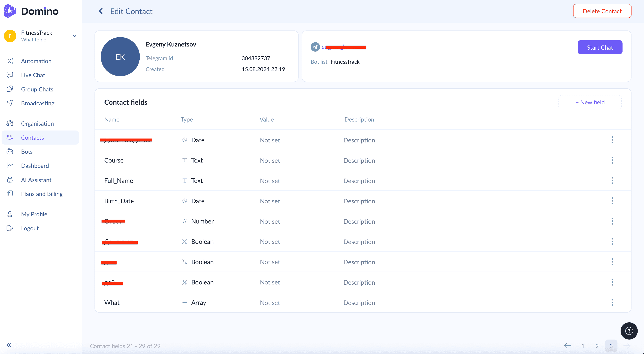Click the Start Chat button
This screenshot has width=644, height=354.
point(600,47)
